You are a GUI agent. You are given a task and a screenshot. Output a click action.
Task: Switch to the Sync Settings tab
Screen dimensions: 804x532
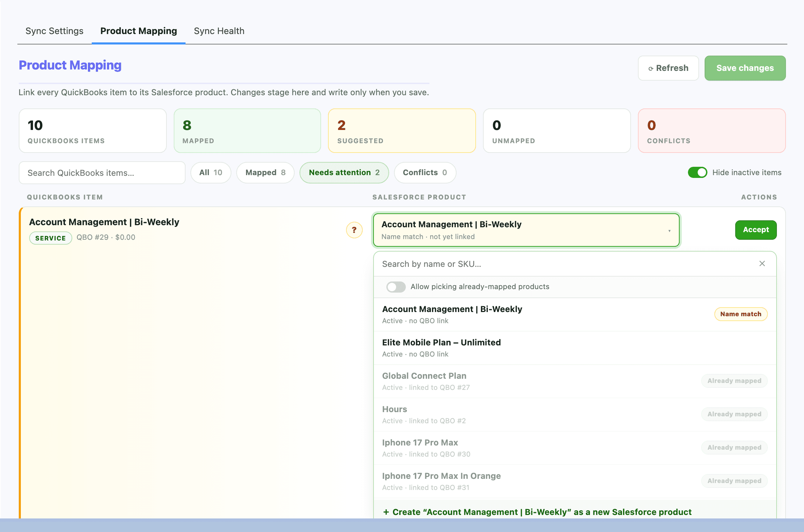tap(54, 31)
